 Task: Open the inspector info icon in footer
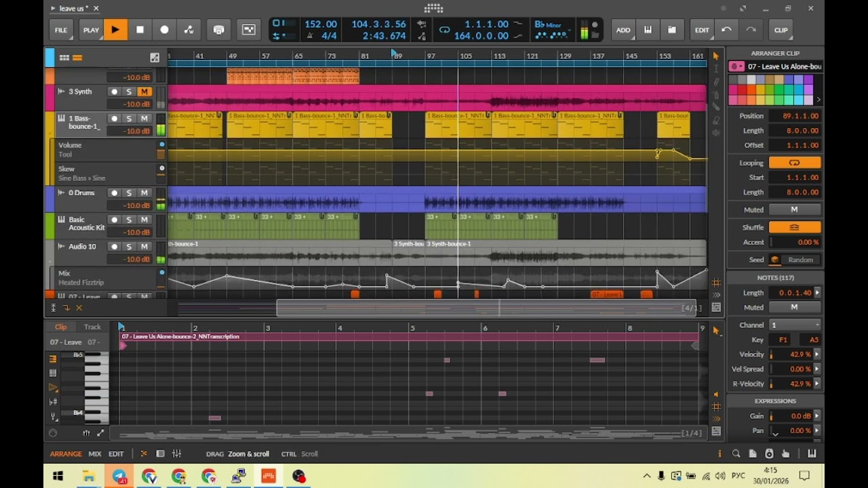[719, 453]
